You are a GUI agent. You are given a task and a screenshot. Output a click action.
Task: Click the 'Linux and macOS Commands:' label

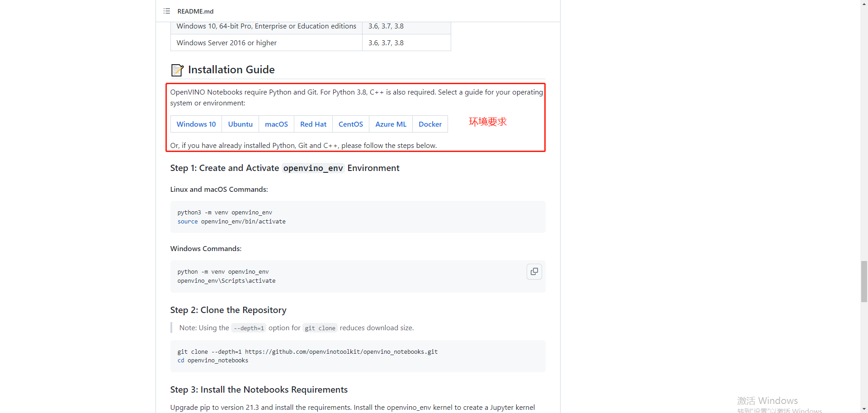pyautogui.click(x=219, y=189)
